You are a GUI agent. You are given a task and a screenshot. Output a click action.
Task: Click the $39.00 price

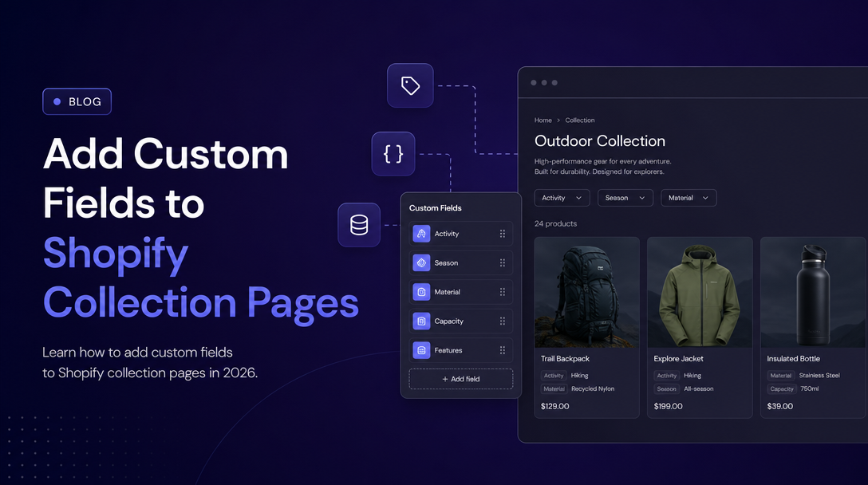780,406
